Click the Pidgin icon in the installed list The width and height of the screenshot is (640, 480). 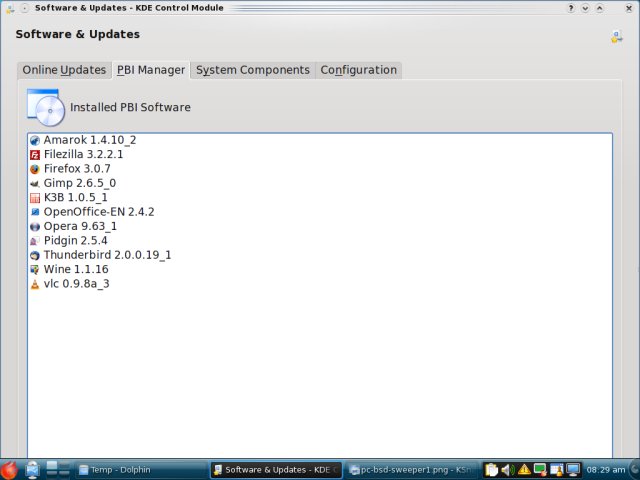click(35, 241)
